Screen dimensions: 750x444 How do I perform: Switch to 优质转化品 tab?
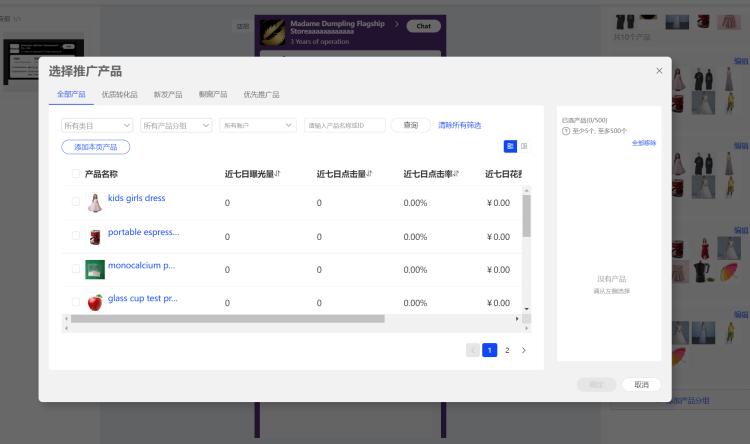(x=119, y=94)
